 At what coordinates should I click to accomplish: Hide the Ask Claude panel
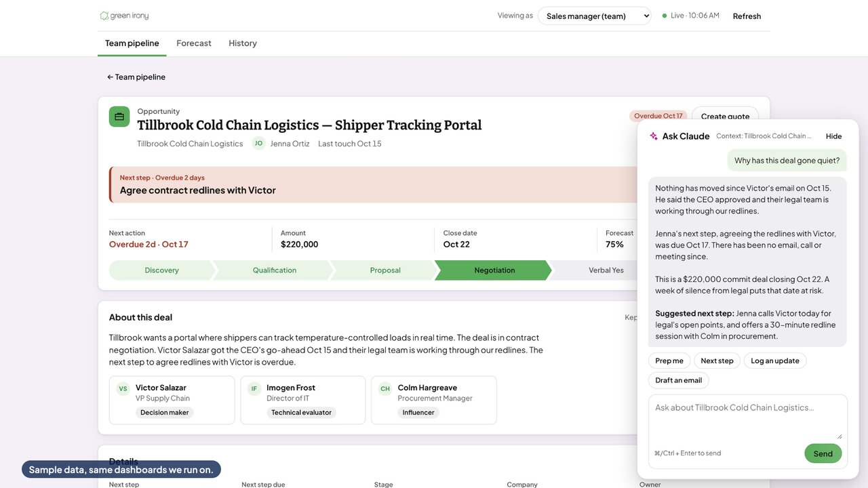(x=833, y=136)
